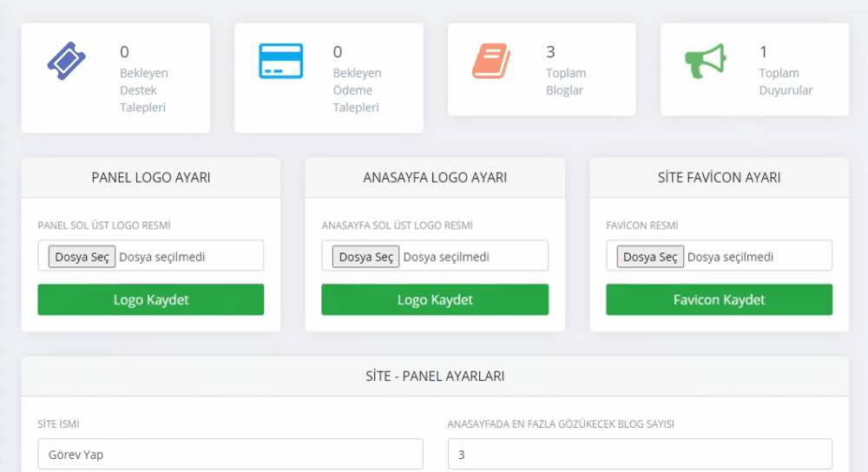The height and width of the screenshot is (472, 868).
Task: Click the SİTE FAVİCON AYARI header
Action: (719, 178)
